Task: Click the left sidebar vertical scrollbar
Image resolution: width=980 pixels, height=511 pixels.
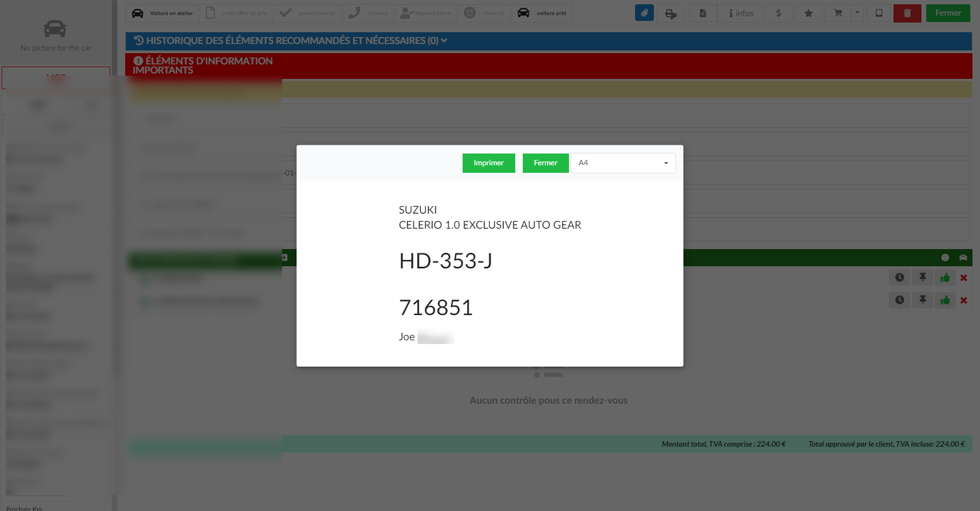Action: [x=114, y=188]
